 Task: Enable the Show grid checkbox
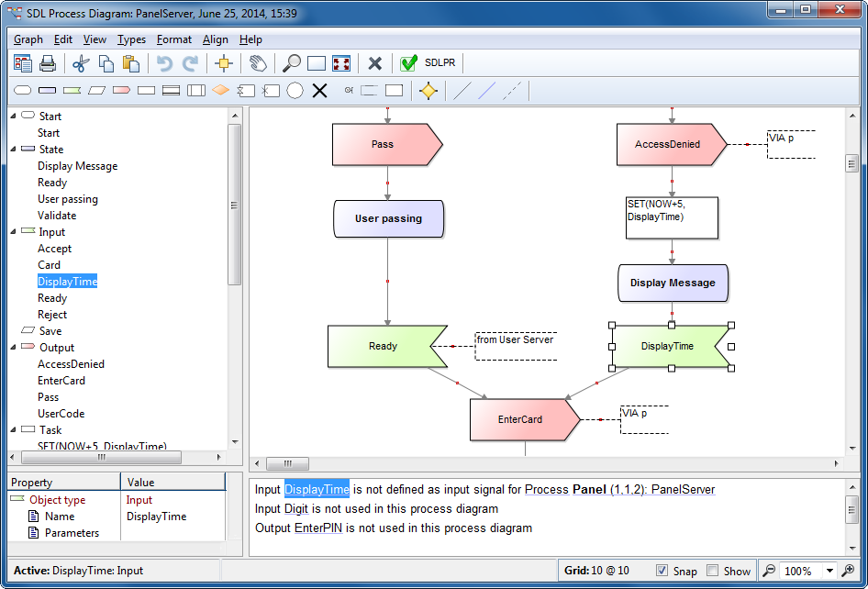(x=712, y=571)
